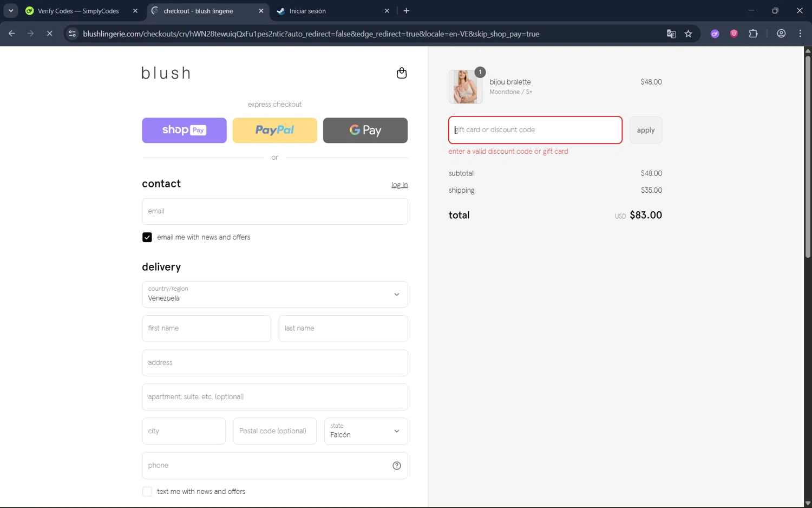Screen dimensions: 812x508
Task: Click the scrollbar down arrow
Action: (808, 503)
